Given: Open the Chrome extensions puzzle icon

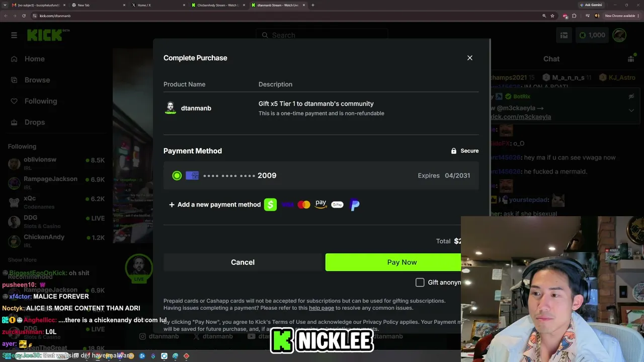Looking at the screenshot, I should [574, 16].
